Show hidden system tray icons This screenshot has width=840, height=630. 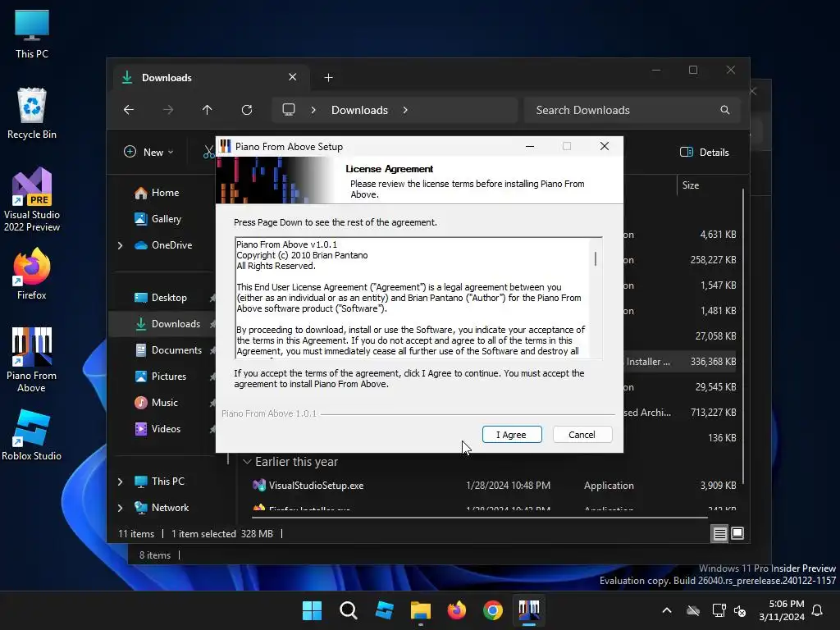(x=667, y=610)
